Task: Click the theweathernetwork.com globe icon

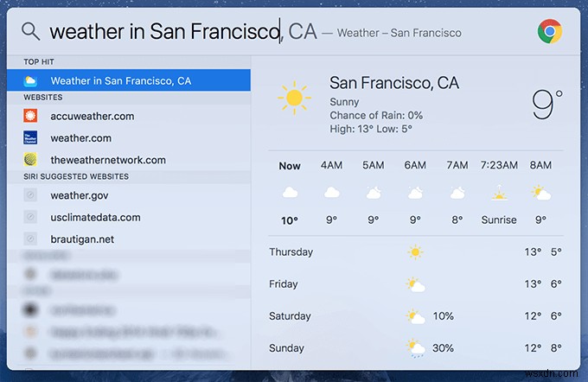Action: click(x=30, y=160)
